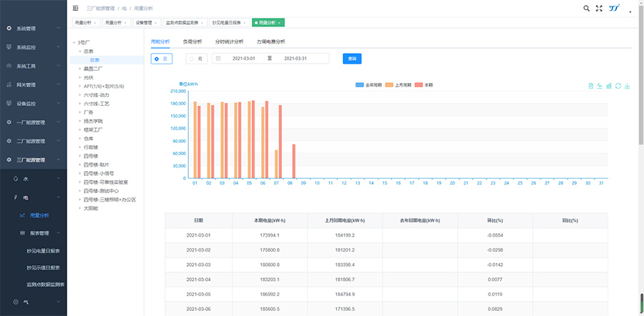Open 抄见电量日报表 in sidebar

click(x=43, y=250)
